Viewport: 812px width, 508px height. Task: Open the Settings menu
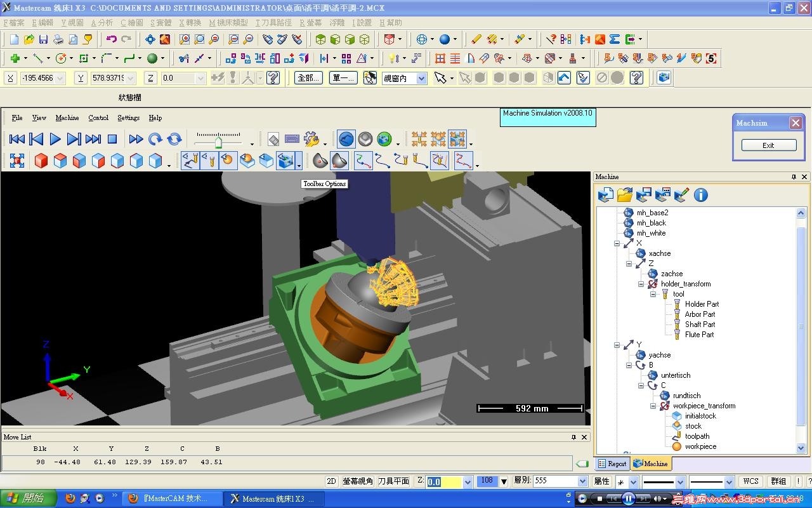pyautogui.click(x=129, y=117)
